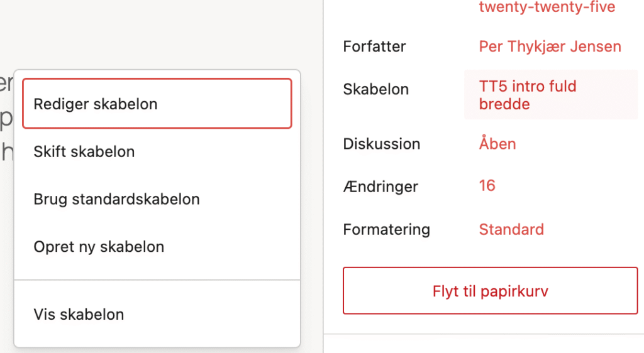The height and width of the screenshot is (353, 644).
Task: Click the separator line above Vis skabelon
Action: pyautogui.click(x=157, y=280)
